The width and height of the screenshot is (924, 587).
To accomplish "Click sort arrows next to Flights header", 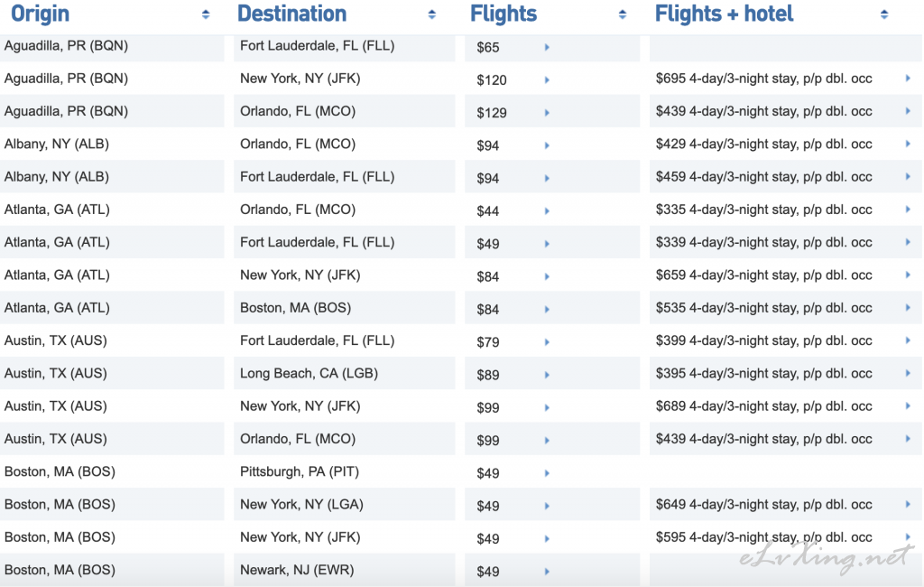I will (x=623, y=14).
